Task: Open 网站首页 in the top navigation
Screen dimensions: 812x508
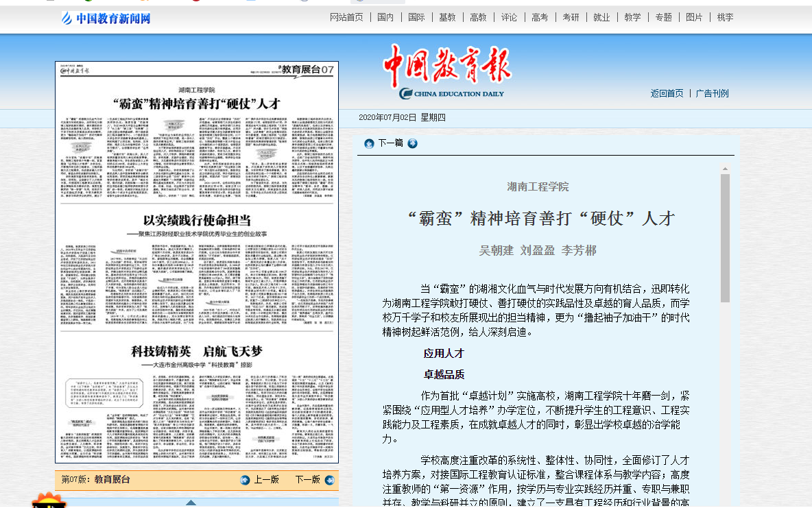Action: pyautogui.click(x=346, y=17)
